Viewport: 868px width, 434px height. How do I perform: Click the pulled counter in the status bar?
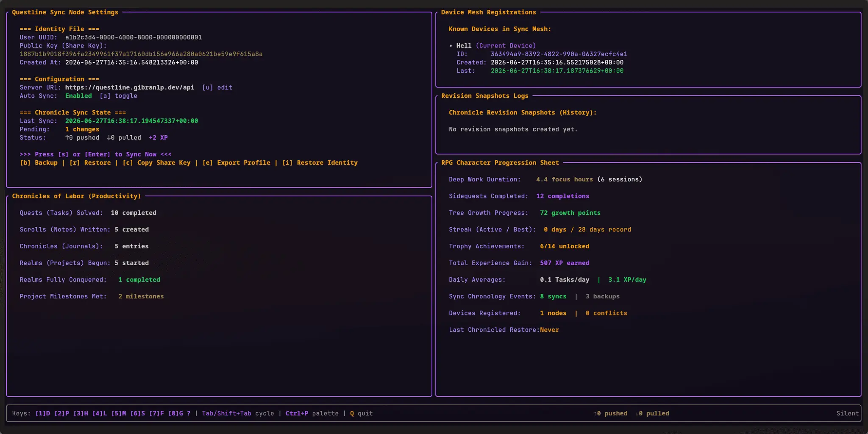pyautogui.click(x=652, y=413)
